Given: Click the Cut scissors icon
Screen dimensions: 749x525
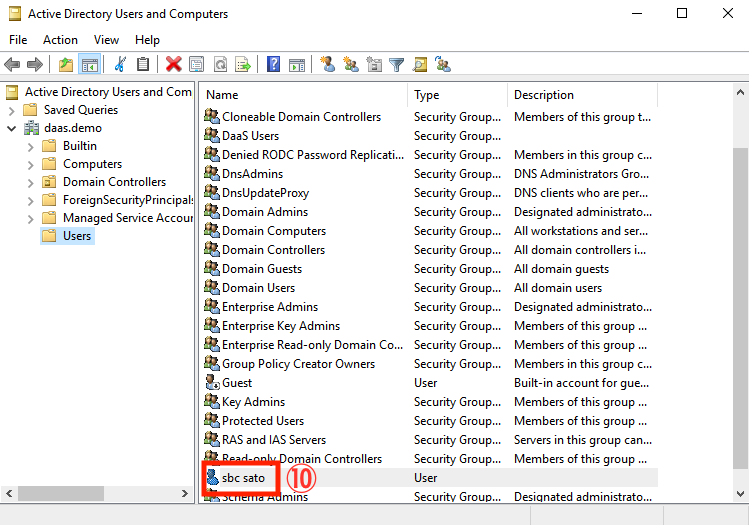Looking at the screenshot, I should tap(120, 64).
